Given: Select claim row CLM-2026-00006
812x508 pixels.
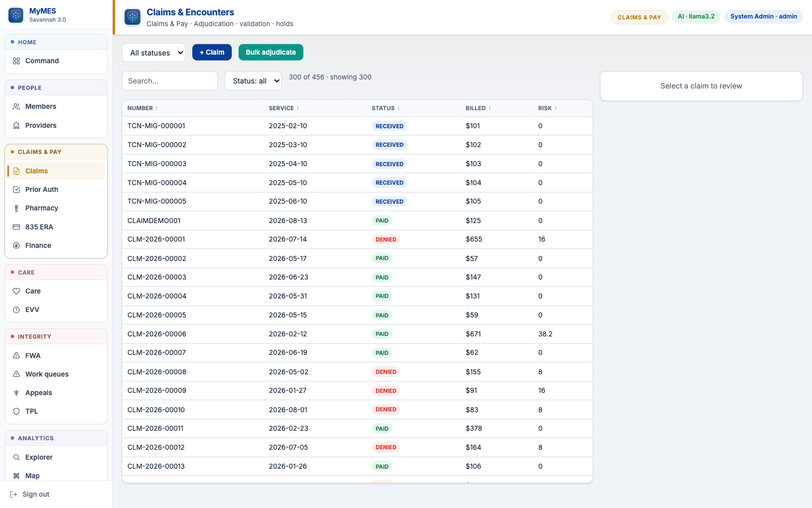Looking at the screenshot, I should 357,334.
